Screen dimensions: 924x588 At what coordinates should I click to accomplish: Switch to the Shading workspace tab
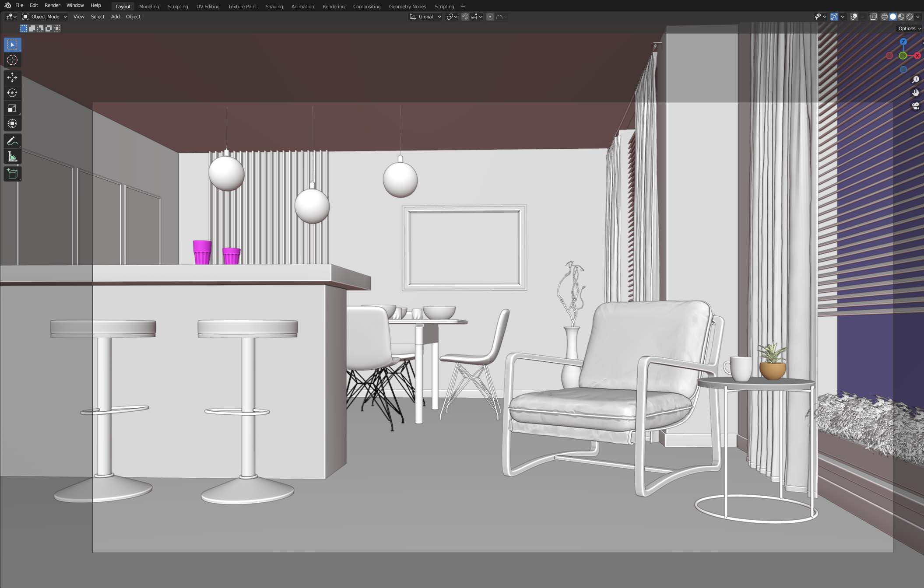[274, 6]
